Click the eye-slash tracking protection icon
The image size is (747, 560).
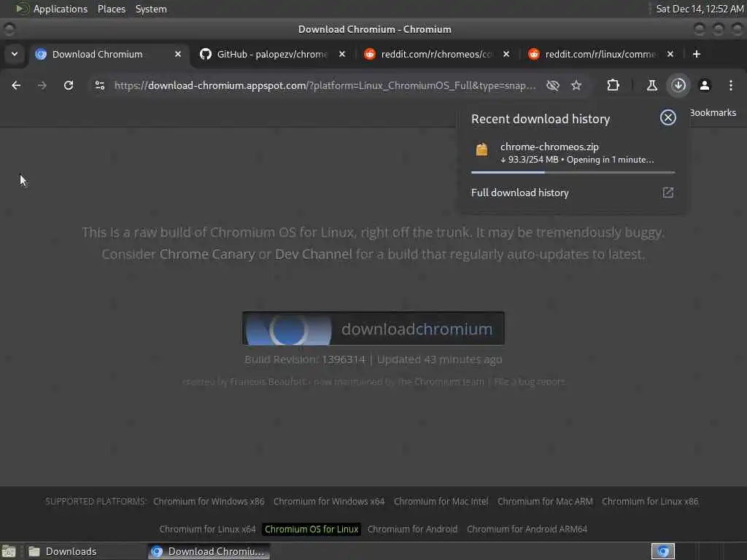pos(553,85)
